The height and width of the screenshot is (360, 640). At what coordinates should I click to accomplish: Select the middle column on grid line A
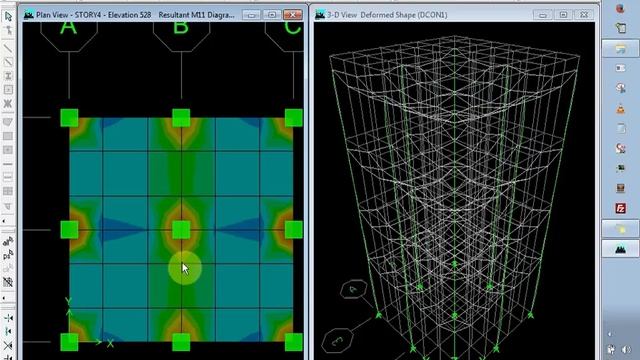point(69,230)
